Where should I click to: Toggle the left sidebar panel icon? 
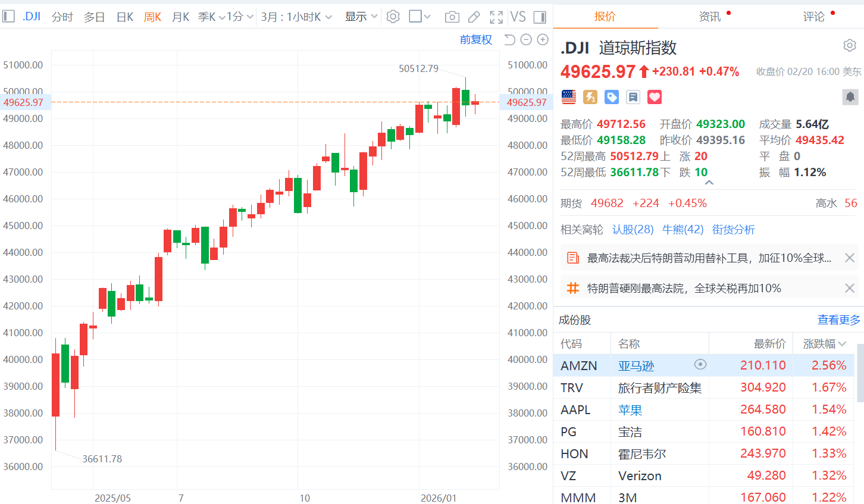(8, 17)
